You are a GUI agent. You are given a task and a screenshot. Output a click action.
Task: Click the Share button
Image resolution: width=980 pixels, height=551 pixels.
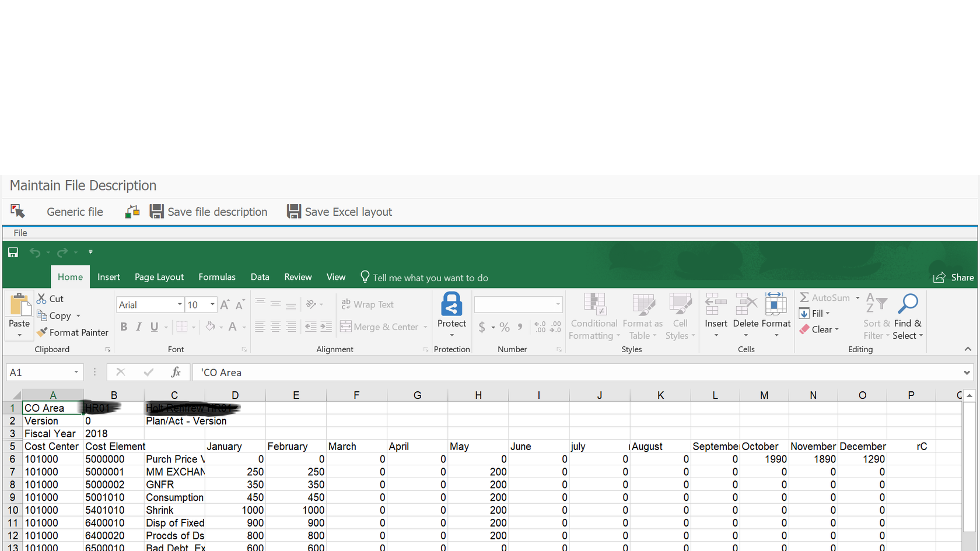point(954,278)
